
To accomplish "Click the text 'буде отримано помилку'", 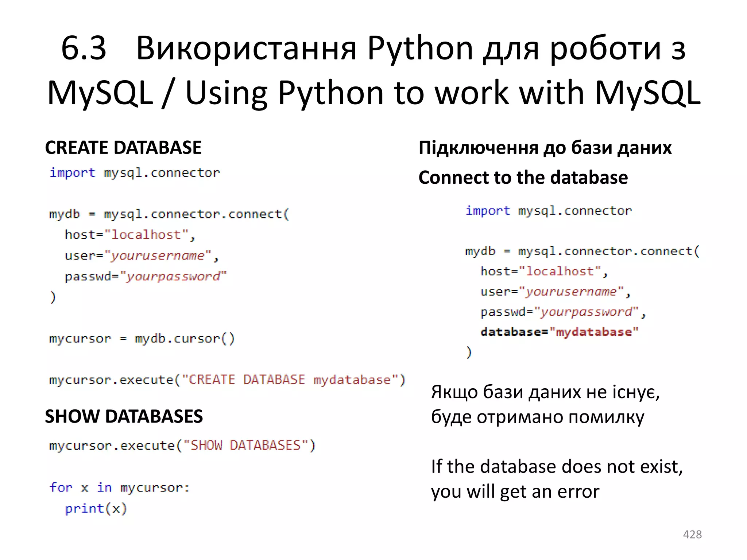I will (x=538, y=417).
